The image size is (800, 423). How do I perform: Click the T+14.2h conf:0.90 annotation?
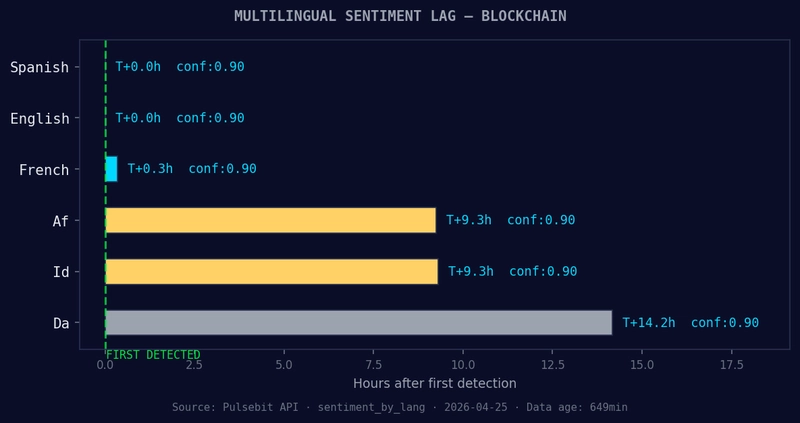690,323
